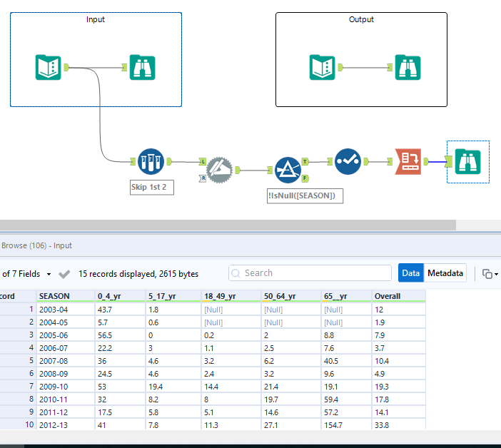
Task: Click the Search field in results window
Action: click(x=310, y=273)
